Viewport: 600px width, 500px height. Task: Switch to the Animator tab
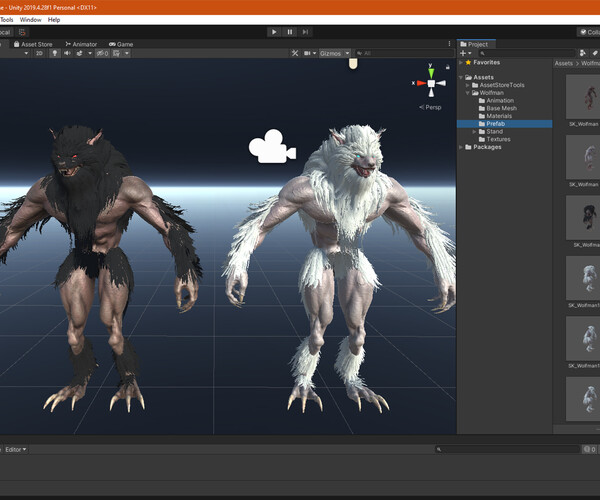pos(81,44)
